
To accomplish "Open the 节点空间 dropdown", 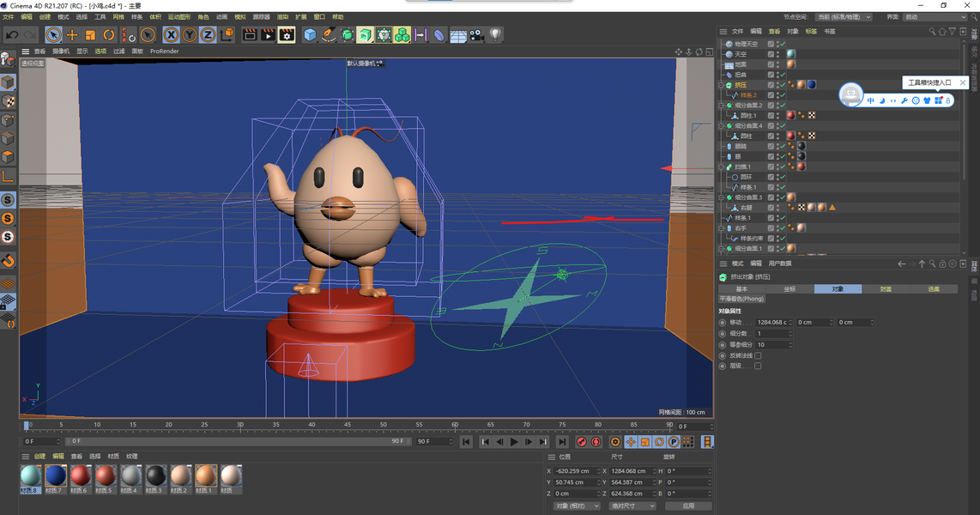I will click(x=843, y=17).
